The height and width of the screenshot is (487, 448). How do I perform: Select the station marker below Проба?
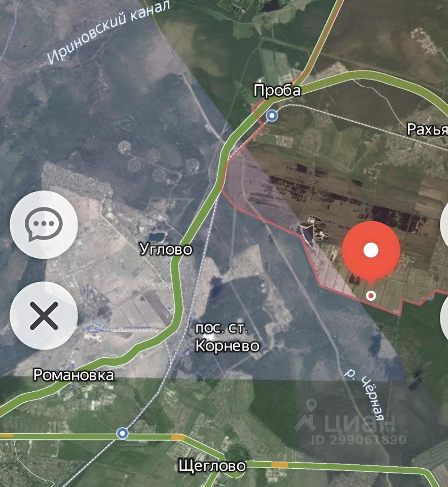coord(272,116)
